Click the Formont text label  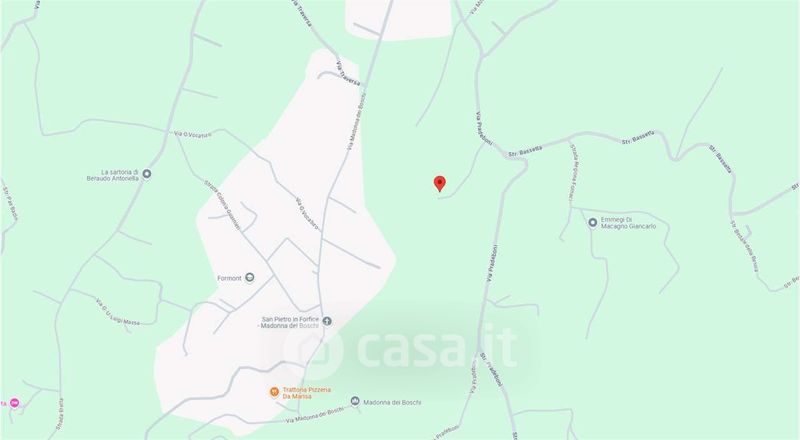coord(229,278)
